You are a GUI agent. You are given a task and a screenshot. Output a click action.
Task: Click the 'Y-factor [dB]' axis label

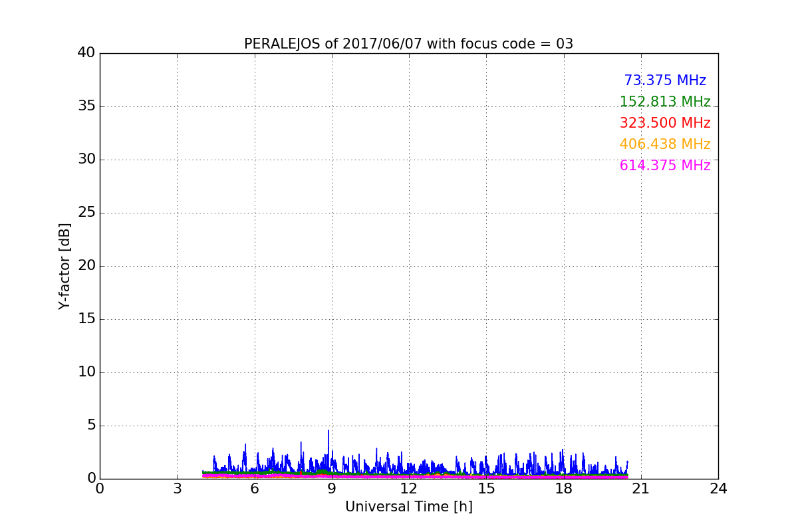[65, 266]
